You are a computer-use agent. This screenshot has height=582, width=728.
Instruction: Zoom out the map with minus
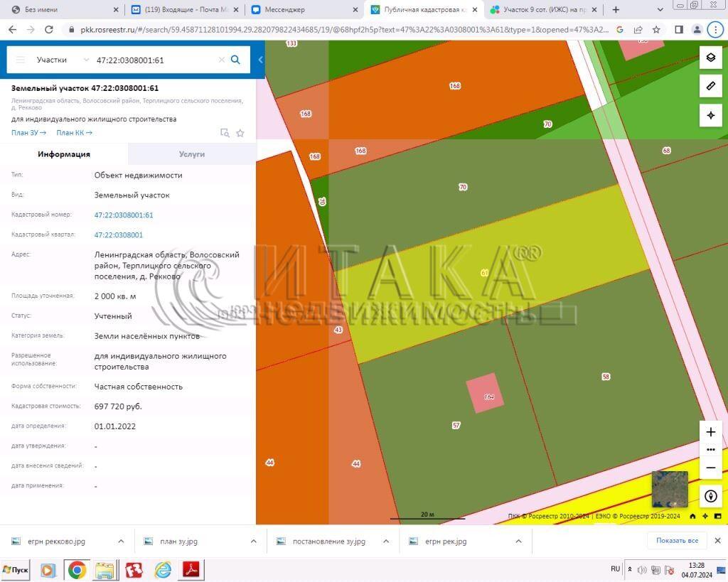tap(710, 468)
